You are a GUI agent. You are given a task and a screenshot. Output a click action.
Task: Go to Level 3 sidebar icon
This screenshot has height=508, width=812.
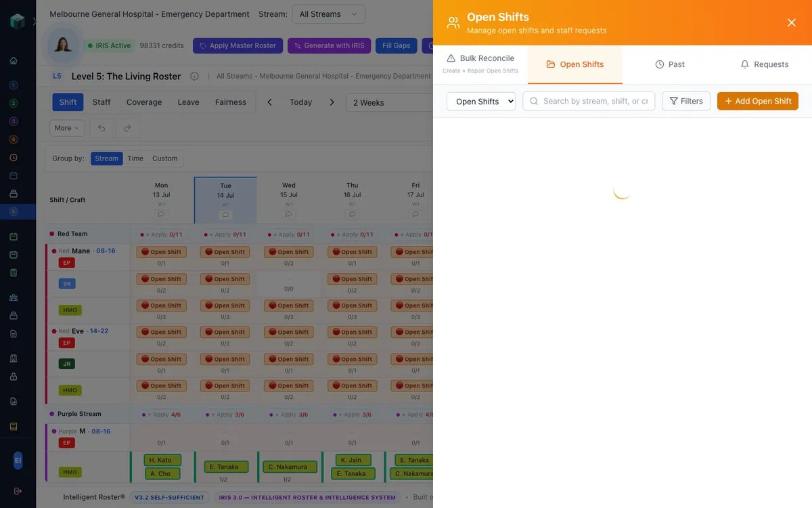[14, 121]
